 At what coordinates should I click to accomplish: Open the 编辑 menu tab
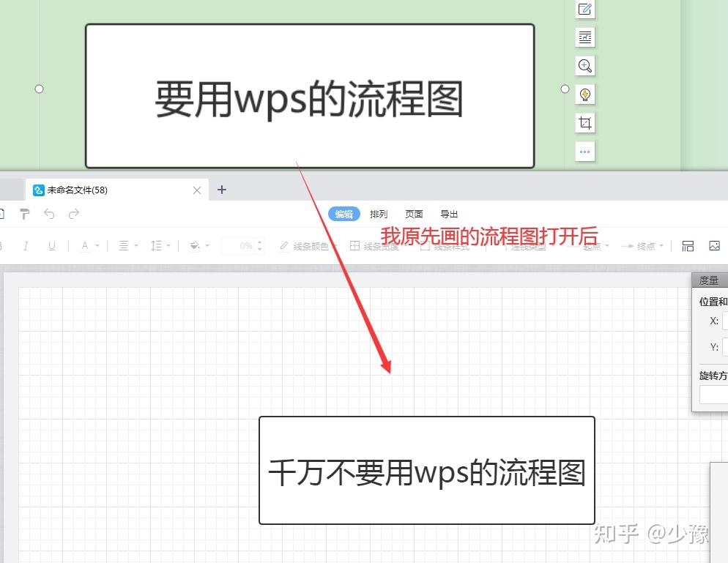[344, 214]
